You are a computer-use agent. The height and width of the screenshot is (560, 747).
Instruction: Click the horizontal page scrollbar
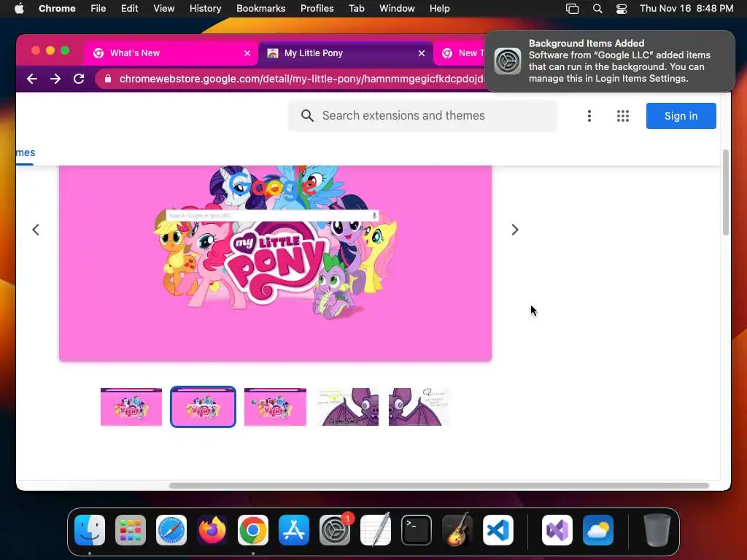click(x=438, y=486)
